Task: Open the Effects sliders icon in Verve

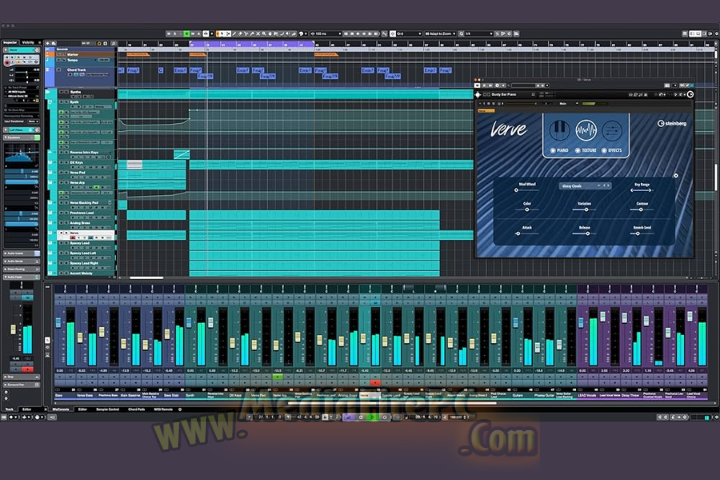Action: [x=612, y=131]
